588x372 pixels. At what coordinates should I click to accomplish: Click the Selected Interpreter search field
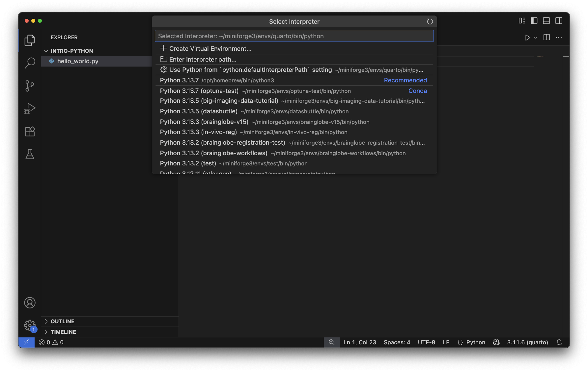click(x=294, y=36)
